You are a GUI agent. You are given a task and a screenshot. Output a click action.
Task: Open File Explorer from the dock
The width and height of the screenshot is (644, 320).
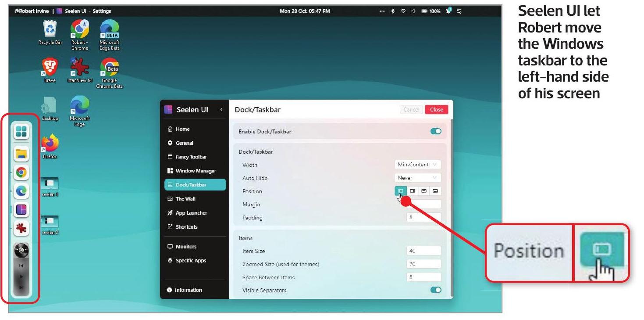click(x=21, y=153)
